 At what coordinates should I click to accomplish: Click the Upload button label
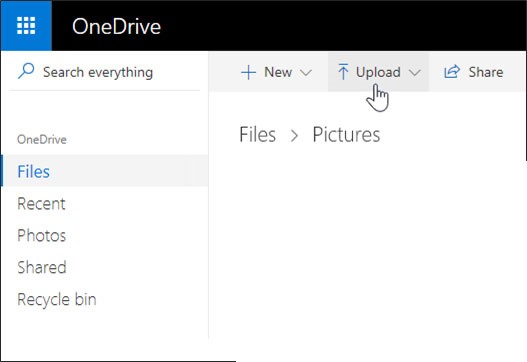(378, 73)
